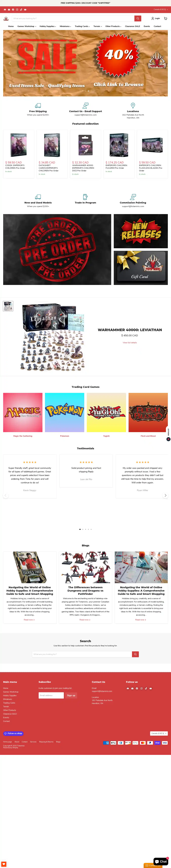This screenshot has width=171, height=868.
Task: Open the Events menu item
Action: click(x=147, y=26)
